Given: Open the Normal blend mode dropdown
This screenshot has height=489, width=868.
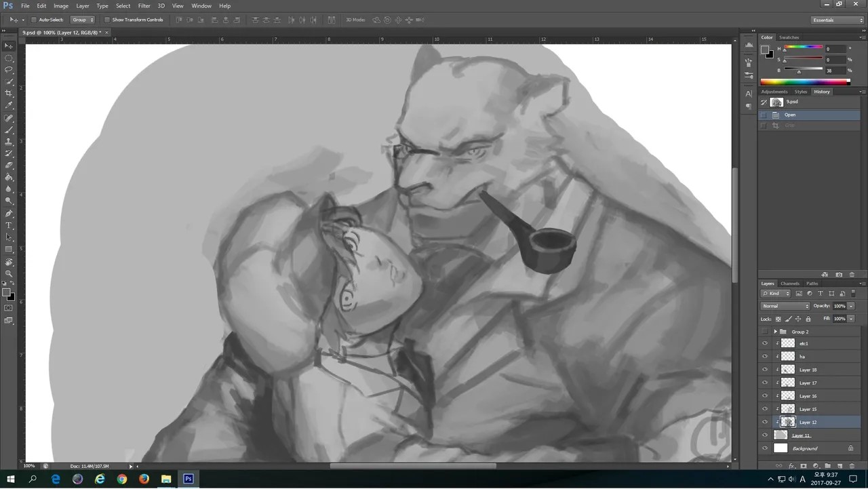Looking at the screenshot, I should 785,306.
